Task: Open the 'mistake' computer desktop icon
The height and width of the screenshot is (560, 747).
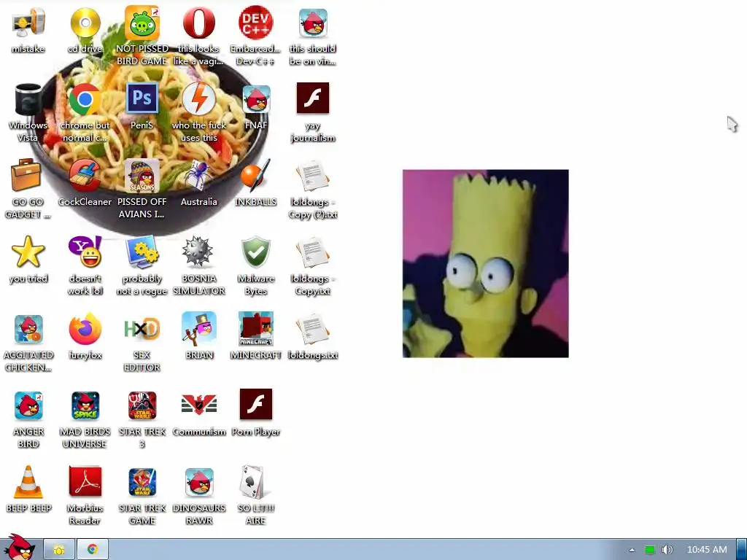Action: tap(28, 24)
